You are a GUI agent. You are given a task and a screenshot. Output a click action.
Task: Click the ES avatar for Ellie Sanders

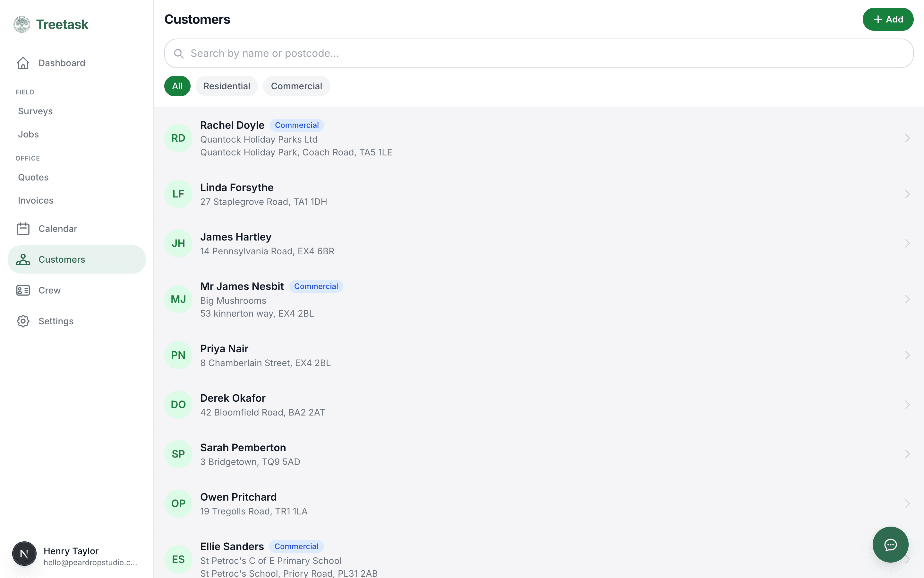pyautogui.click(x=178, y=559)
